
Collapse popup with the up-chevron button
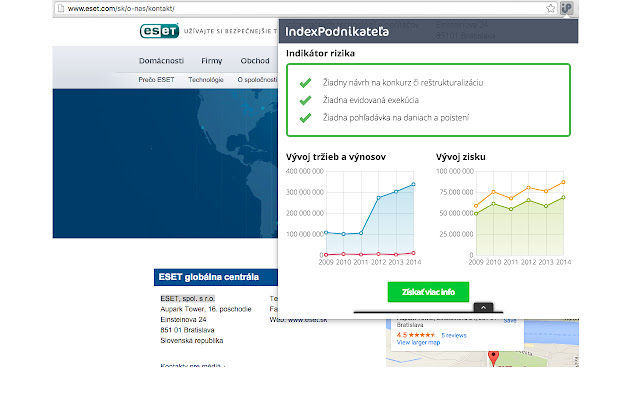[483, 307]
